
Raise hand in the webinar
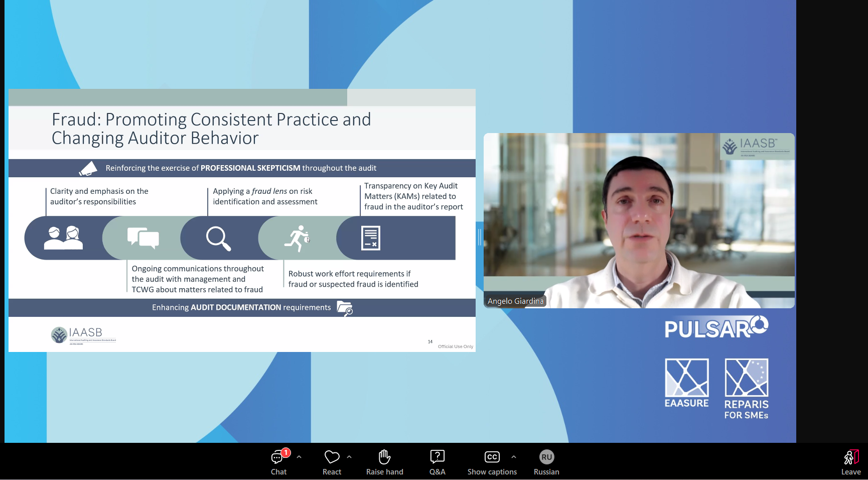(x=384, y=461)
